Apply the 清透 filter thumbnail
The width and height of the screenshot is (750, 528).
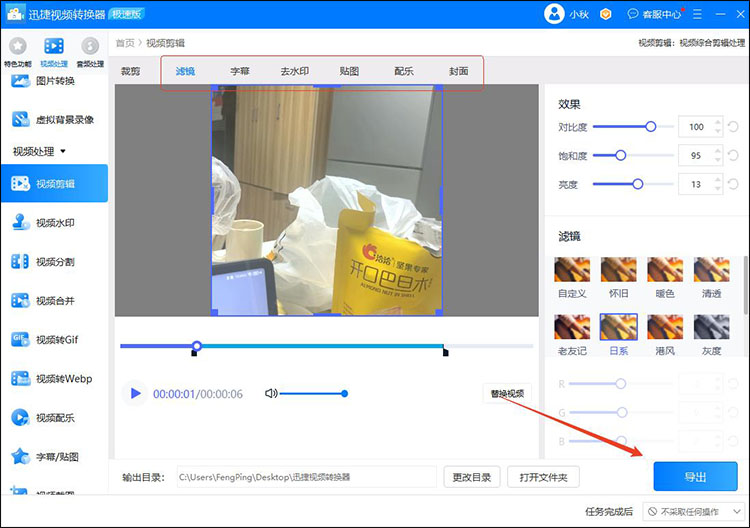tap(711, 269)
